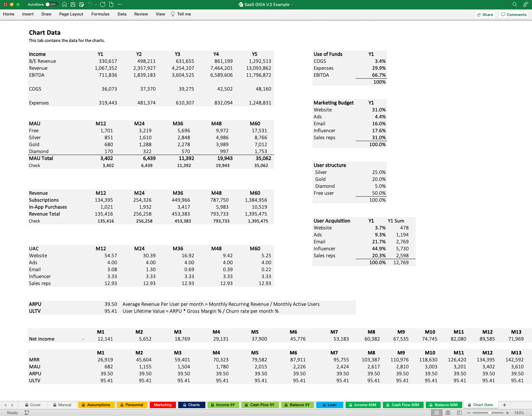Add a new sheet with plus button
This screenshot has width=532, height=416.
tap(505, 405)
